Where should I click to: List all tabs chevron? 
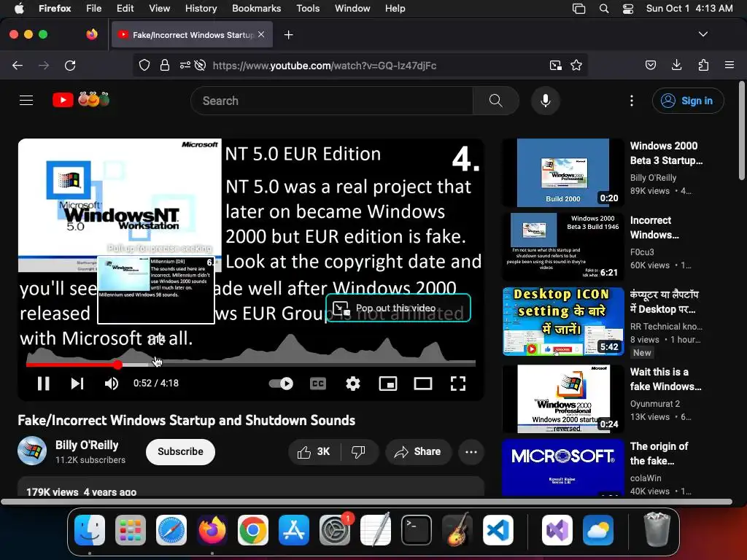pyautogui.click(x=703, y=34)
